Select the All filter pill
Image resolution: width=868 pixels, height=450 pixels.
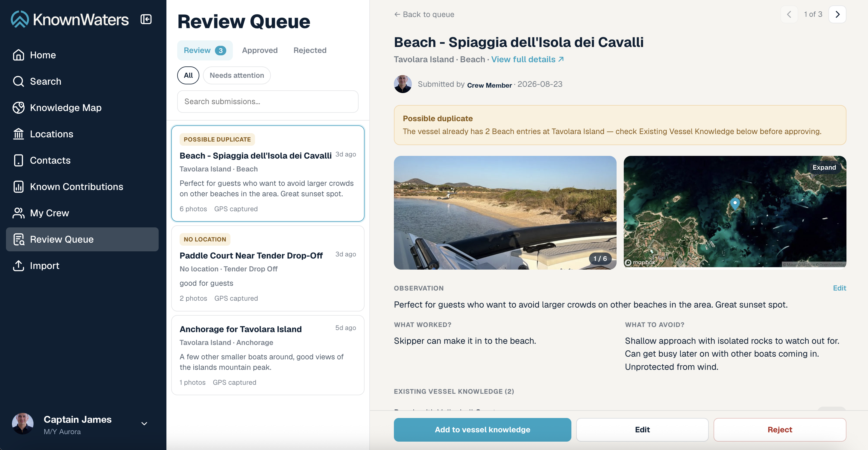point(188,75)
